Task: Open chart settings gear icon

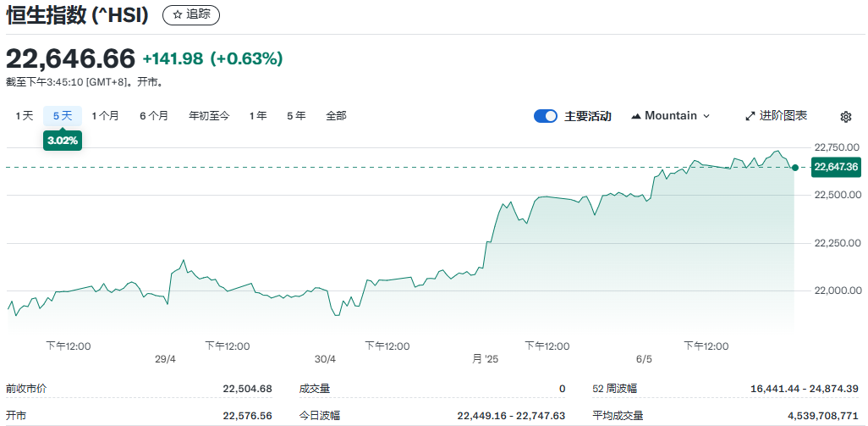Action: [845, 116]
